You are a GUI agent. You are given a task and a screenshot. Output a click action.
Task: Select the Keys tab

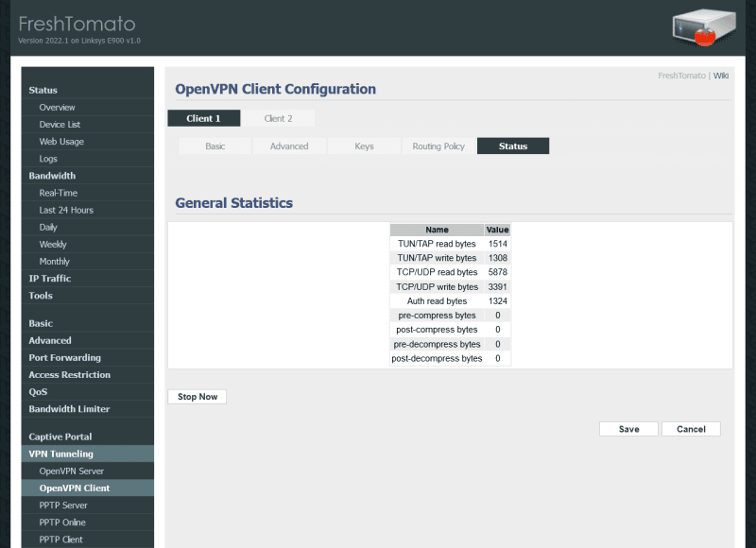(x=364, y=146)
